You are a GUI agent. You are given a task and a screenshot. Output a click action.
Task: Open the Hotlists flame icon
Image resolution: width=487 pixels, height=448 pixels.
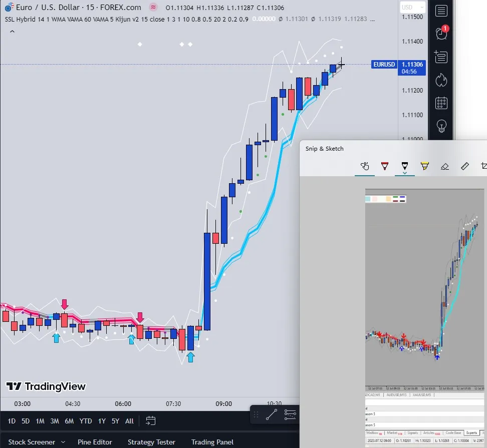click(441, 80)
